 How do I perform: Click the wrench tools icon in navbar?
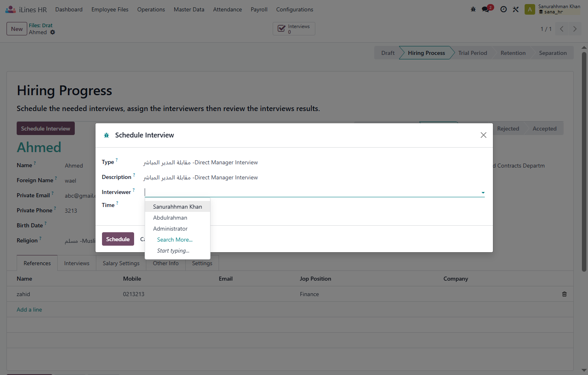click(516, 9)
